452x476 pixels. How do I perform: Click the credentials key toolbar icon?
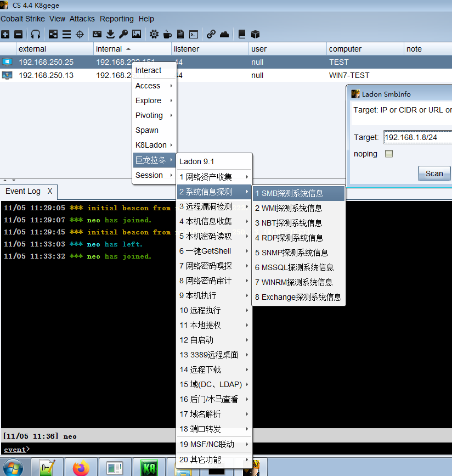123,34
